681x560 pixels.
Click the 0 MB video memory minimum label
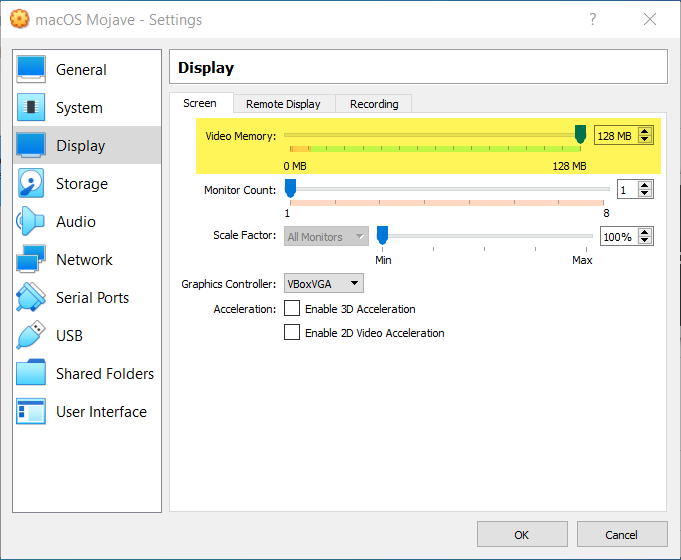click(295, 166)
